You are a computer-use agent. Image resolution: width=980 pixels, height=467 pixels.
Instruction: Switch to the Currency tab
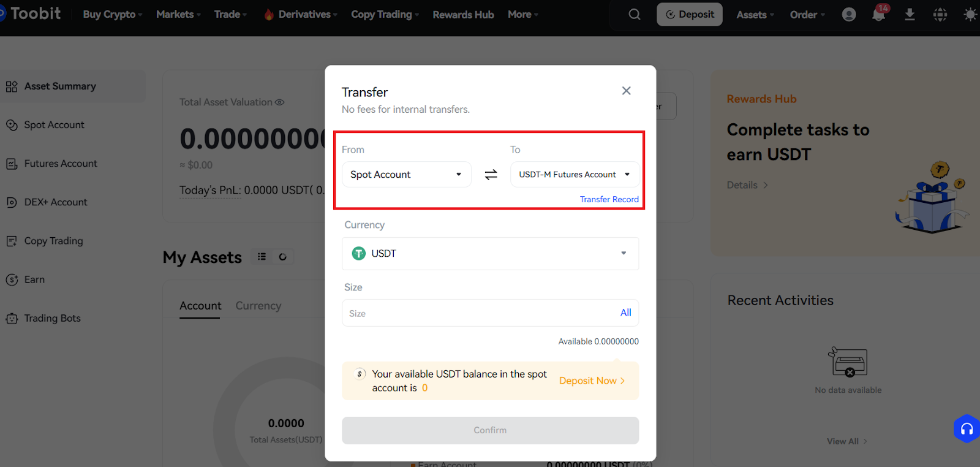click(258, 306)
